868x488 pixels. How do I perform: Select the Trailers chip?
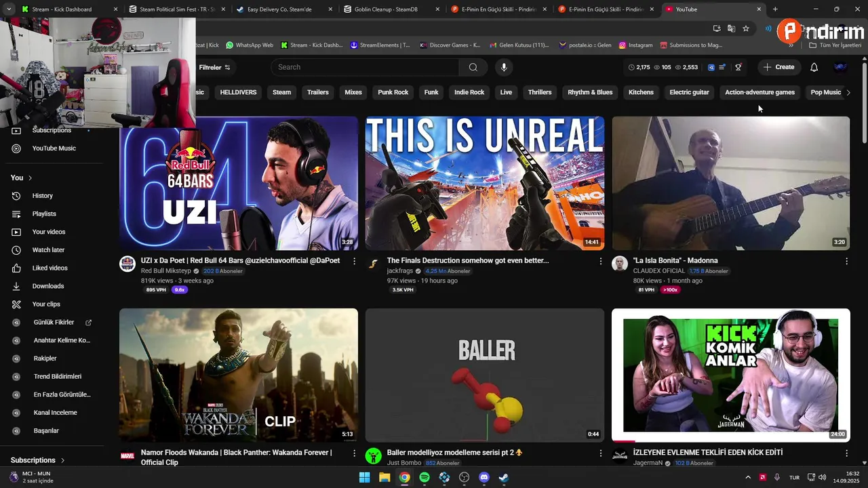tap(317, 92)
